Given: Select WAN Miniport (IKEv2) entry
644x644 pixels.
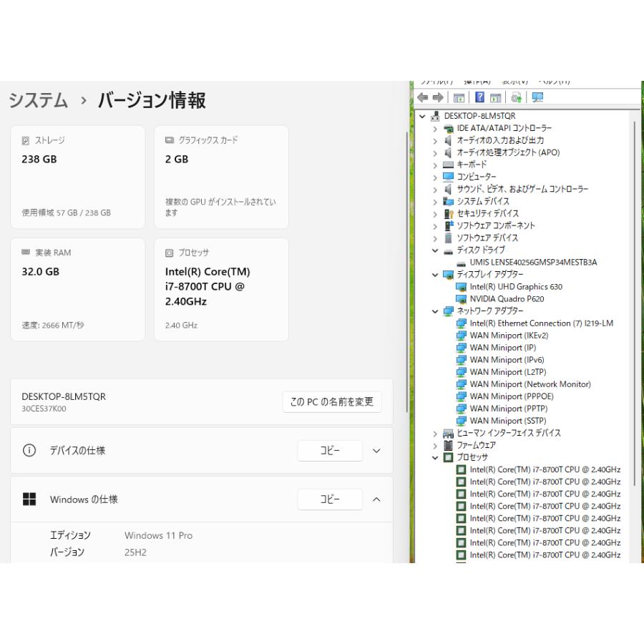Looking at the screenshot, I should [x=509, y=336].
